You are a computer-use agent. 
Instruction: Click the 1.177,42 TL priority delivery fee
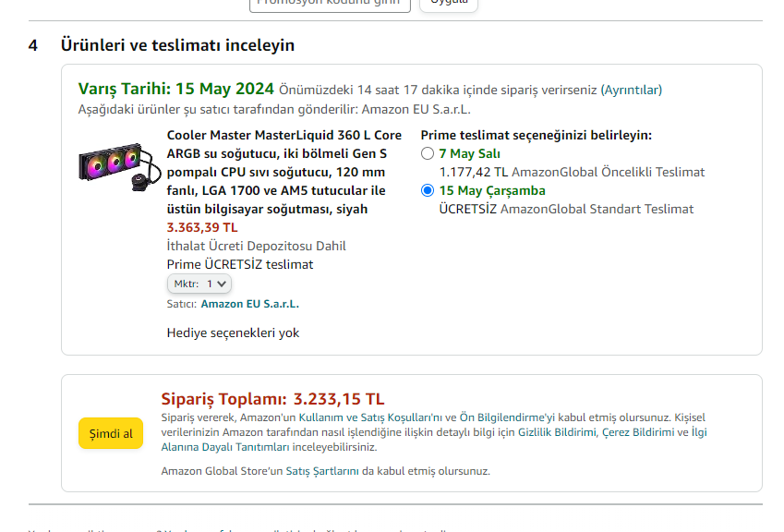coord(474,172)
